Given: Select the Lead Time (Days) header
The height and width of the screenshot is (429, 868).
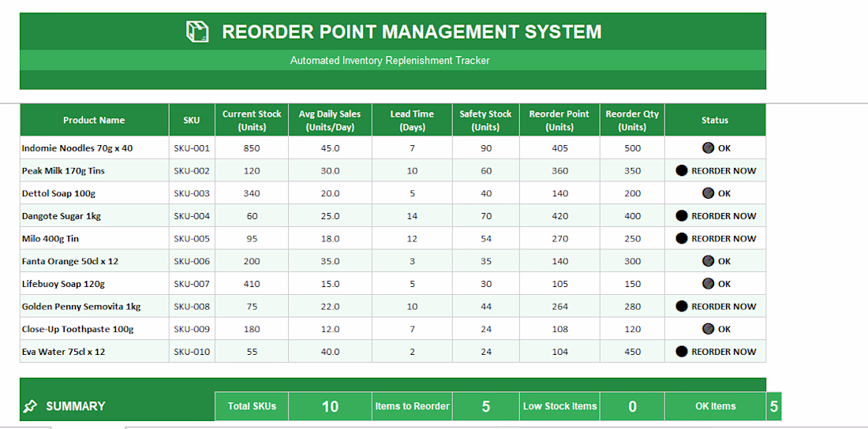Looking at the screenshot, I should click(x=413, y=120).
